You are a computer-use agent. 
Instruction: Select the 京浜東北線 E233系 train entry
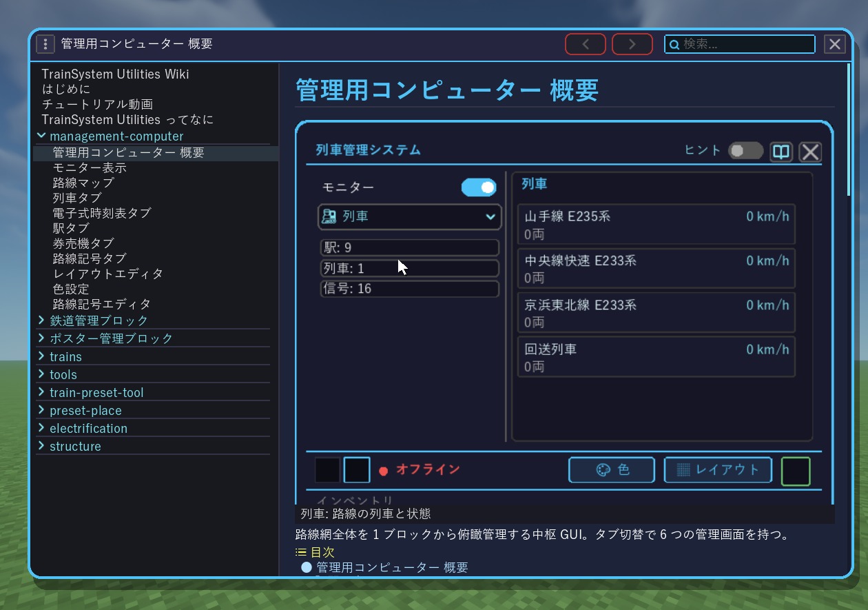(x=657, y=312)
